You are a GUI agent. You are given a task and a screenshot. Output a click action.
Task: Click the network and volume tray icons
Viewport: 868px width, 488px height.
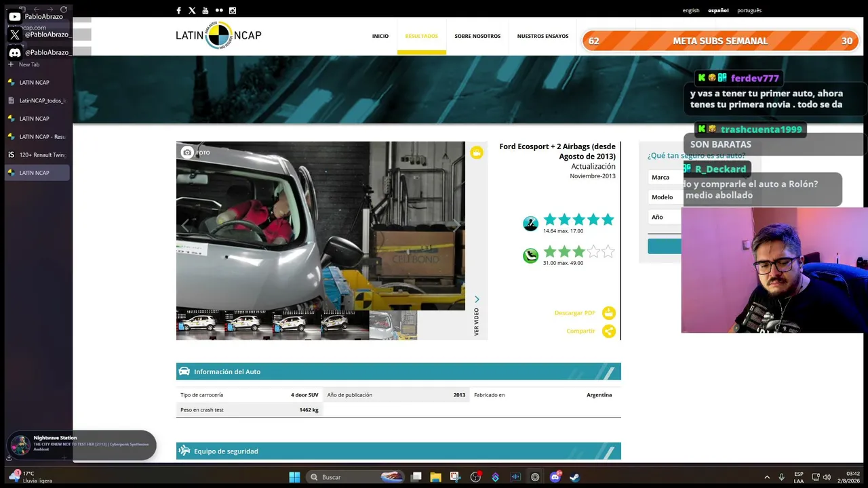821,477
